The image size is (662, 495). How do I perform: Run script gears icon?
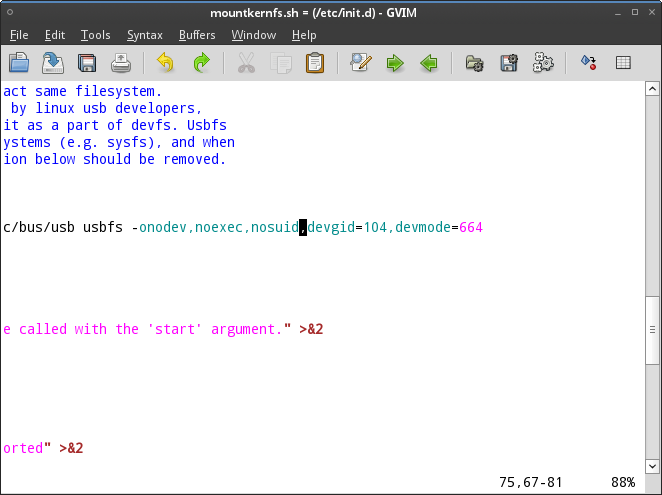click(543, 63)
